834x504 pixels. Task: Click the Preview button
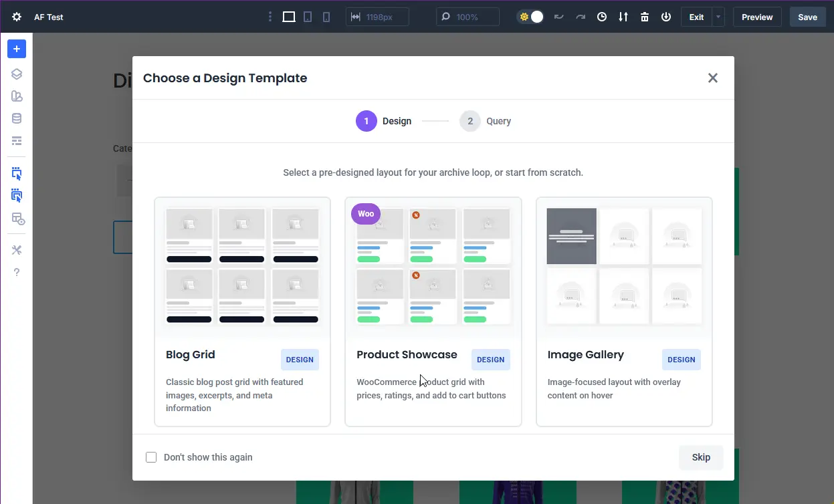(756, 17)
